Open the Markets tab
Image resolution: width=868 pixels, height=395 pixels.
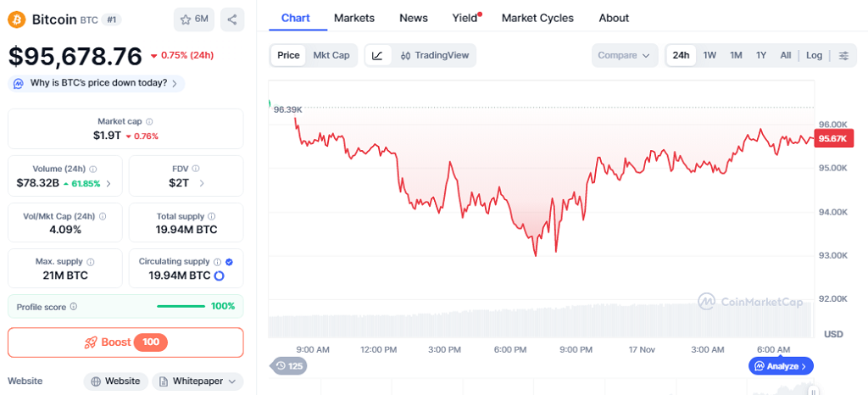[354, 19]
